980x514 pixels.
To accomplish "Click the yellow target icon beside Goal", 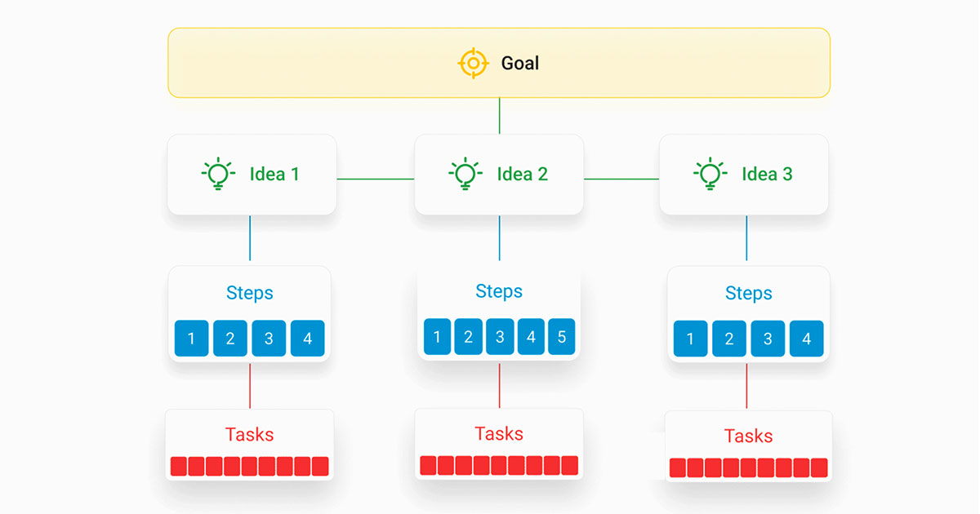I will tap(473, 64).
